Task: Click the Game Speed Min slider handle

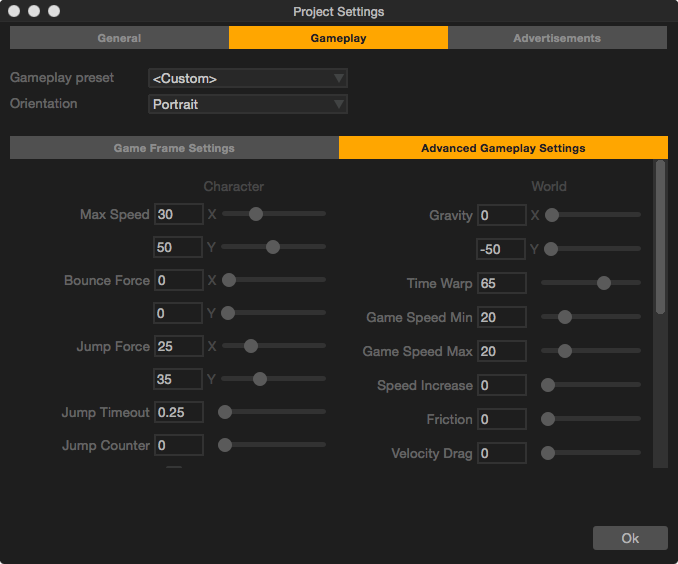Action: (564, 317)
